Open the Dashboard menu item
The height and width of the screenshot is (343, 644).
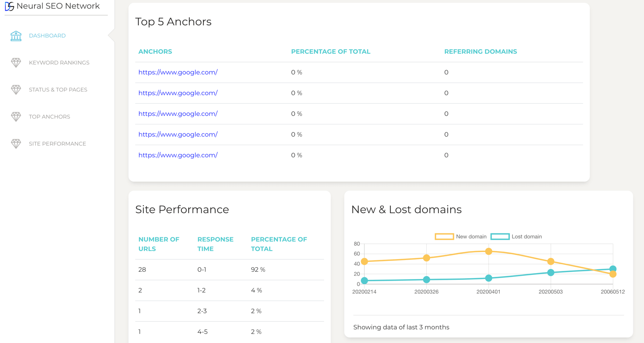[x=47, y=36]
